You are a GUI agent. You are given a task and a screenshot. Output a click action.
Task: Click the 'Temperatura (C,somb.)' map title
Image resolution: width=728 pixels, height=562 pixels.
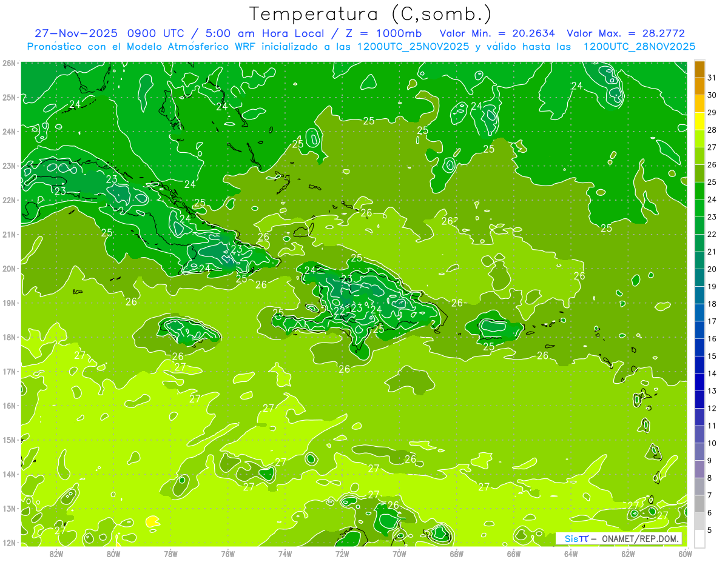[x=371, y=14]
